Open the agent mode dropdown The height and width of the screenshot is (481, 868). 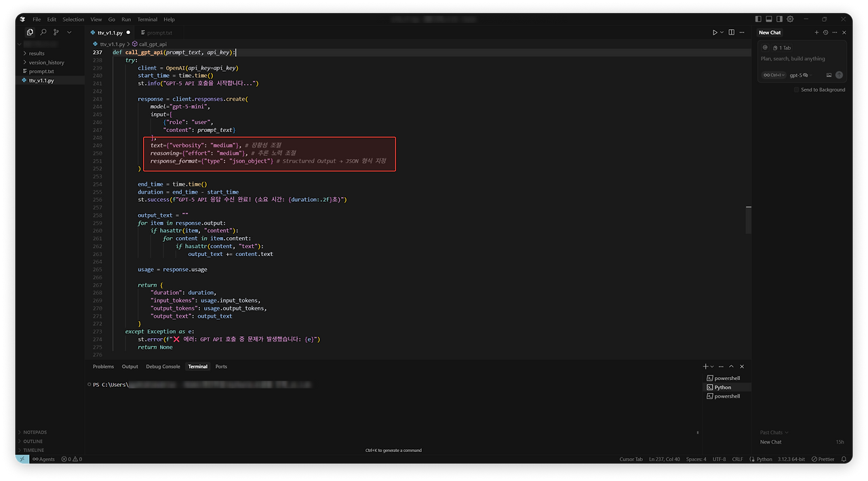773,75
